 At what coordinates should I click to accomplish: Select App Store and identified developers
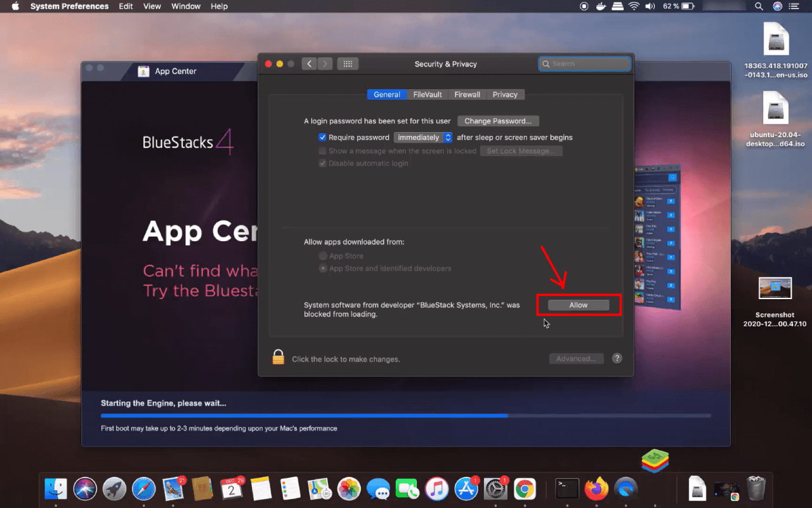323,269
